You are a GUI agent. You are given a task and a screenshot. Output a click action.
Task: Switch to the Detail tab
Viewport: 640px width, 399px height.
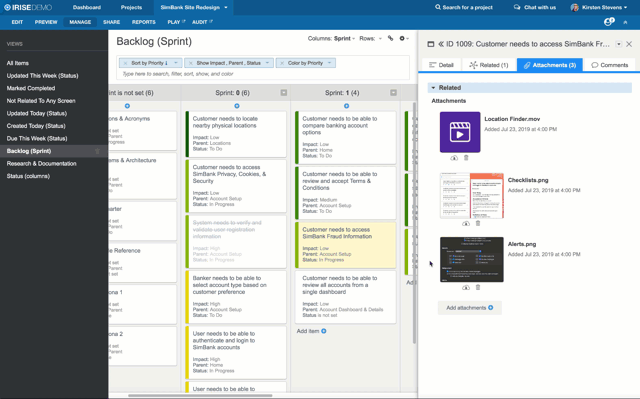pos(442,65)
